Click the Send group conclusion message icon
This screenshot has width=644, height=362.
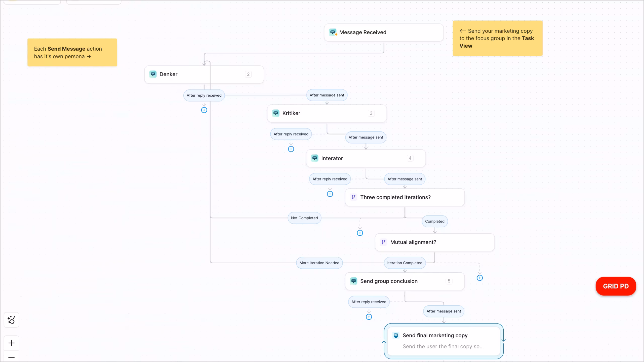353,281
